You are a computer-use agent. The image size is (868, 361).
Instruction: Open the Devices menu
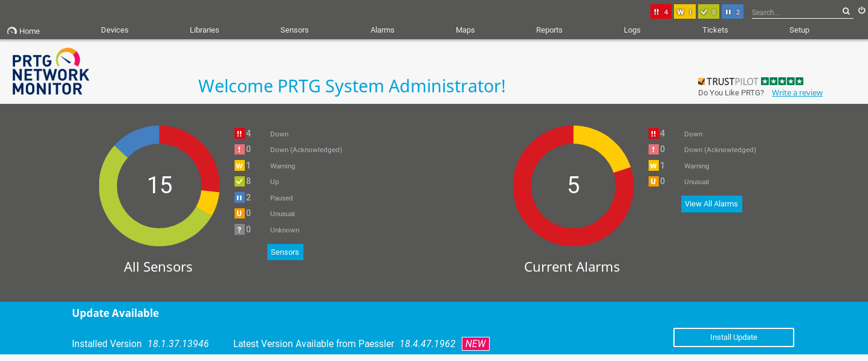click(114, 30)
